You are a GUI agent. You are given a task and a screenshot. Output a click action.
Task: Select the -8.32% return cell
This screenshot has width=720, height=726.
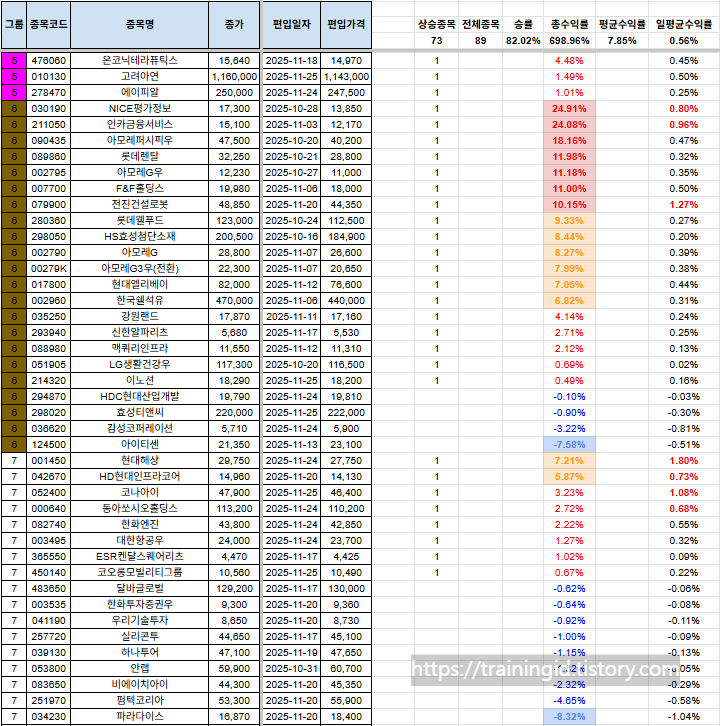[569, 717]
